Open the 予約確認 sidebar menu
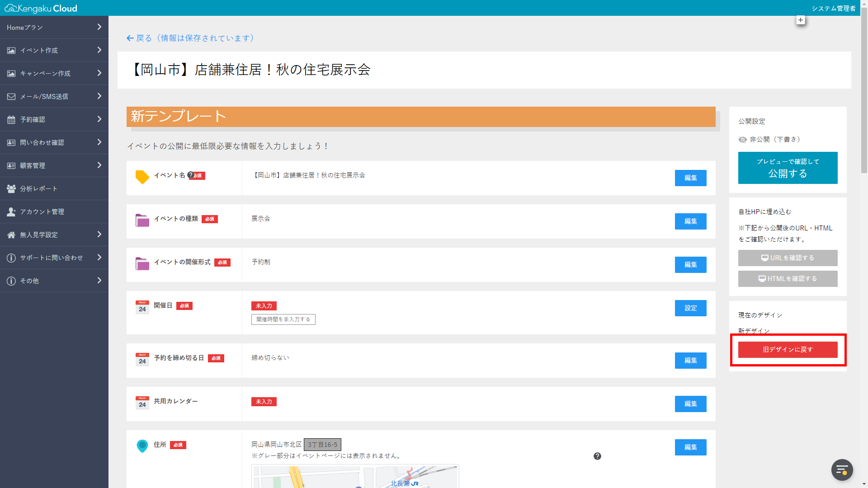 click(33, 120)
